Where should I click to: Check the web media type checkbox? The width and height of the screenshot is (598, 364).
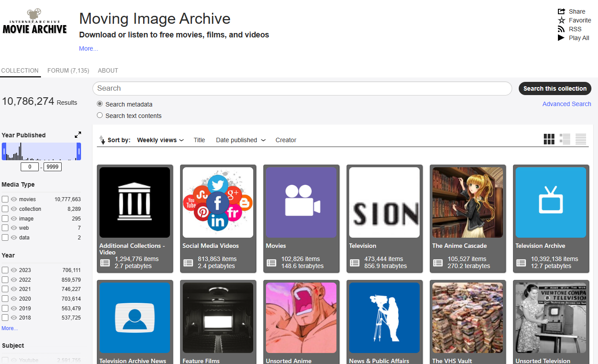coord(5,228)
